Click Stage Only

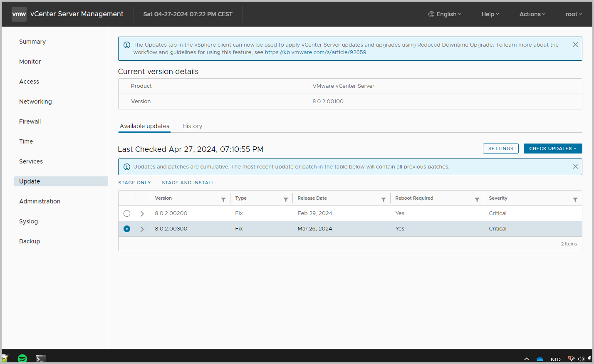pos(134,183)
